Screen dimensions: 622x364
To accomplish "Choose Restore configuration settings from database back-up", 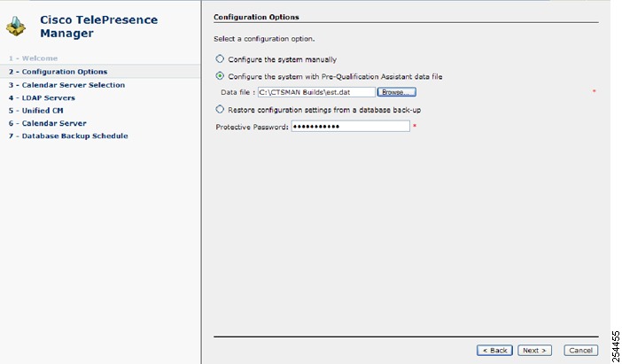I will (220, 109).
